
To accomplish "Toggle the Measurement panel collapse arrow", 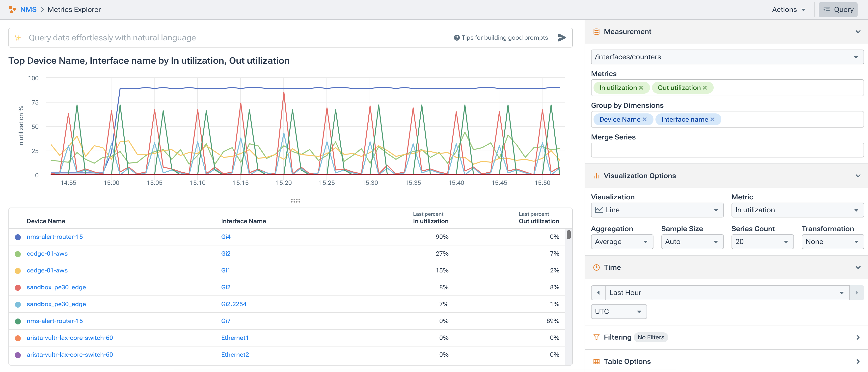I will [858, 31].
